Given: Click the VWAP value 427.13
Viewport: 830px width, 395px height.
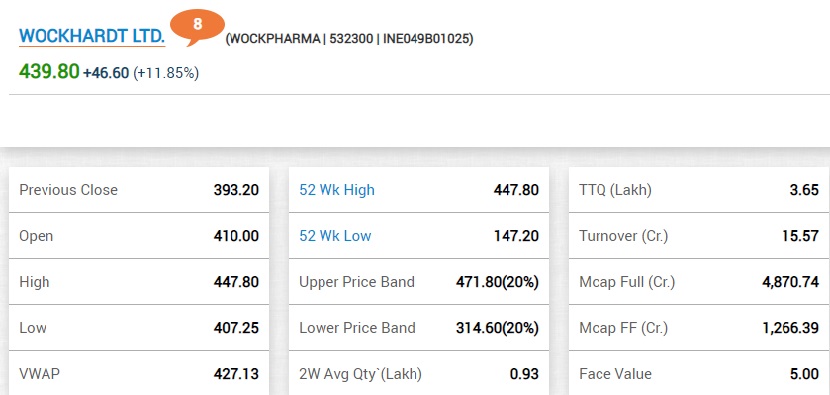Looking at the screenshot, I should click(236, 374).
